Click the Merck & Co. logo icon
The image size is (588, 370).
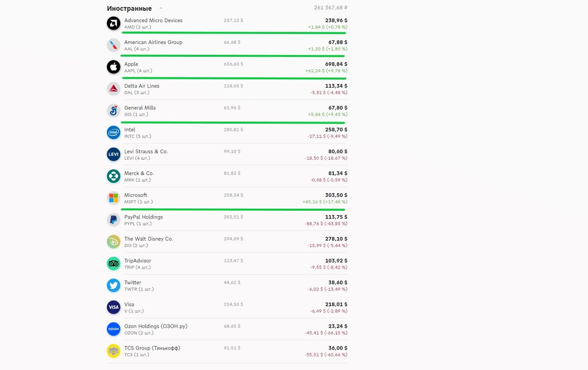(114, 176)
